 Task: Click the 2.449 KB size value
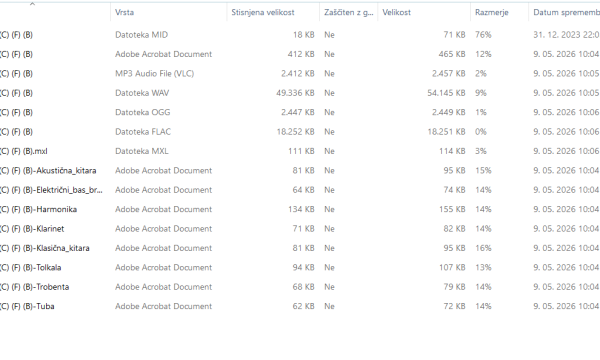tap(449, 112)
